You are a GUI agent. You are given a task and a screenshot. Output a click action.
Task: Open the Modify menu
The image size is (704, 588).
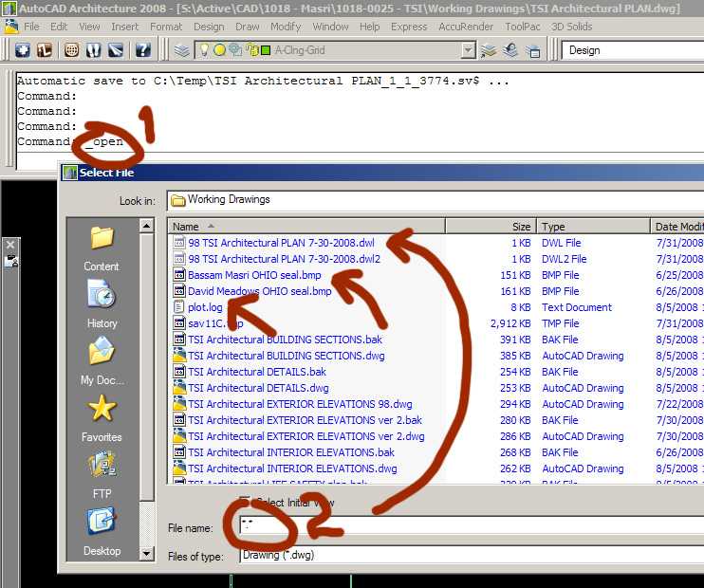(x=286, y=27)
